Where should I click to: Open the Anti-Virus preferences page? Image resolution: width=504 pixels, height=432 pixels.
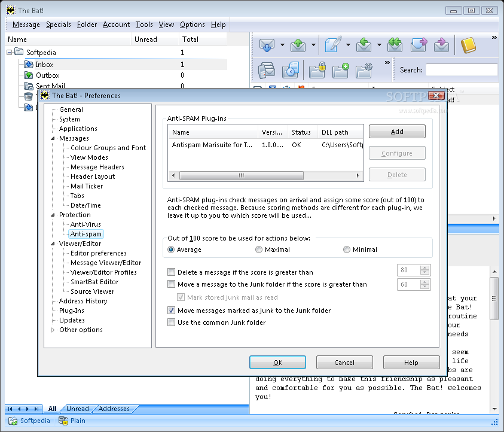[x=85, y=224]
